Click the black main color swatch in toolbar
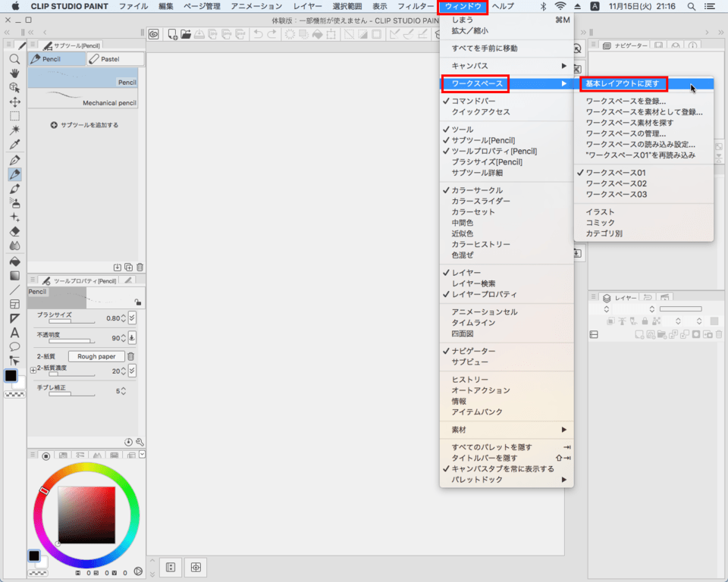The height and width of the screenshot is (582, 728). tap(11, 375)
